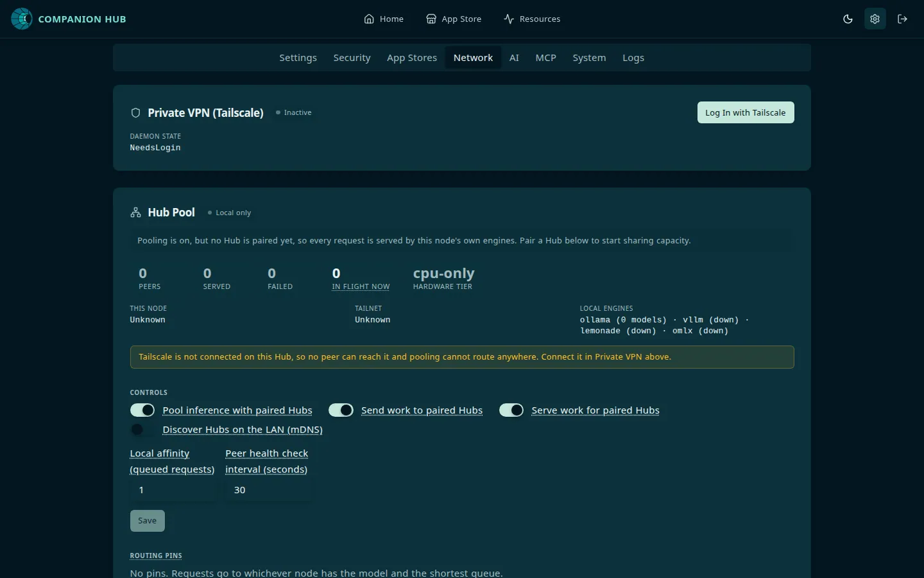Click the App Store shop icon
The image size is (924, 578).
[x=431, y=19]
